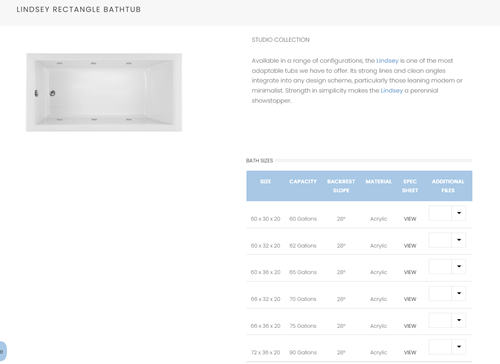Select the 70 Gallons capacity cell
The width and height of the screenshot is (500, 364).
click(303, 299)
